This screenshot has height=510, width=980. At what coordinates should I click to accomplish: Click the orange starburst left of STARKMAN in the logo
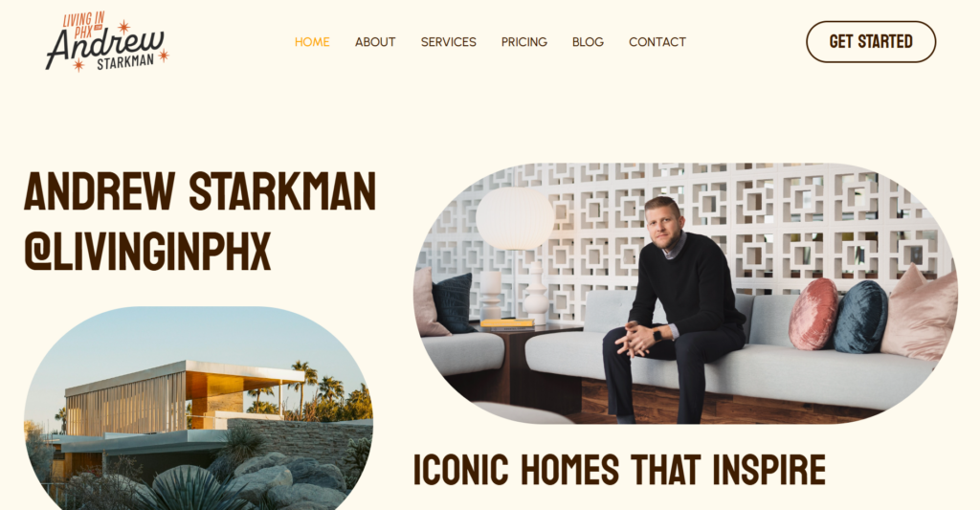point(78,65)
